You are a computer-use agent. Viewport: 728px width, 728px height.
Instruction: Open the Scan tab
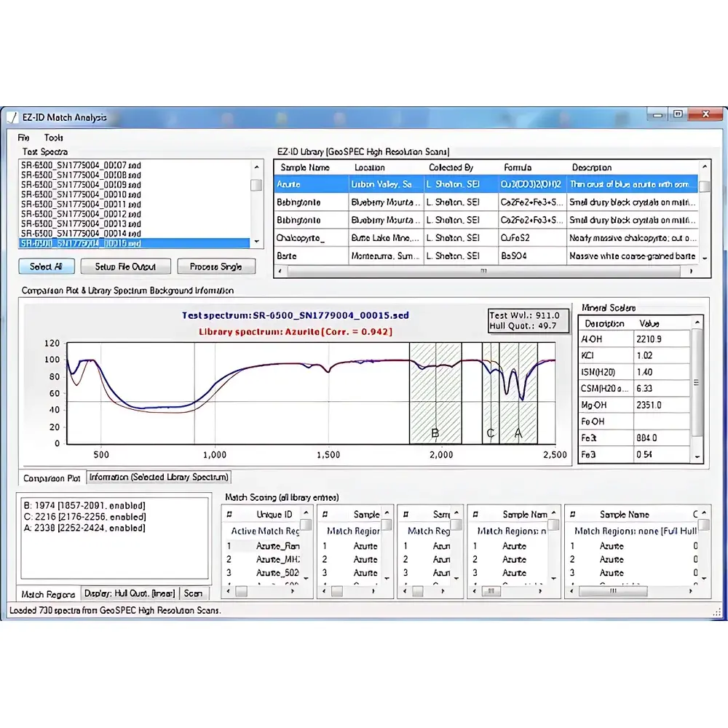click(194, 593)
